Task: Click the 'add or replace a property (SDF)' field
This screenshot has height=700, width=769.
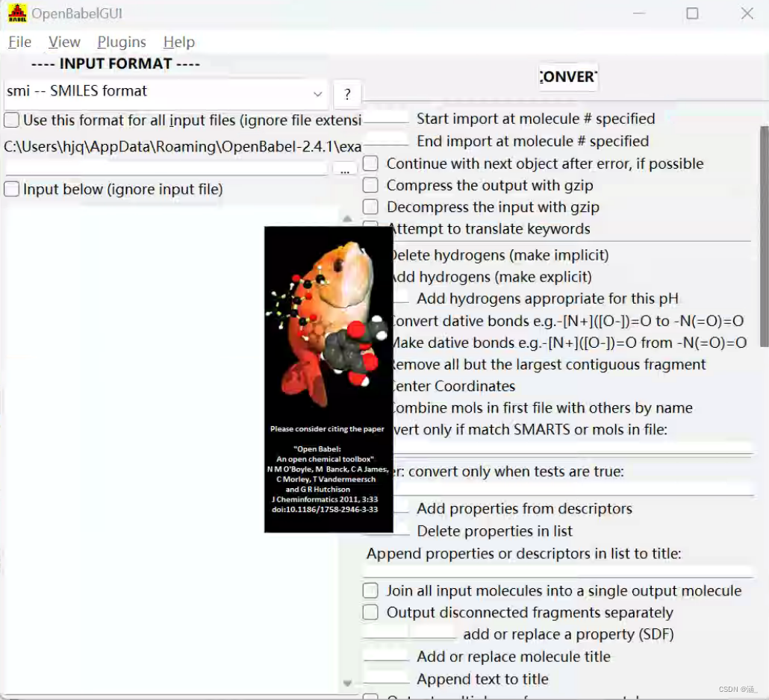Action: [410, 633]
